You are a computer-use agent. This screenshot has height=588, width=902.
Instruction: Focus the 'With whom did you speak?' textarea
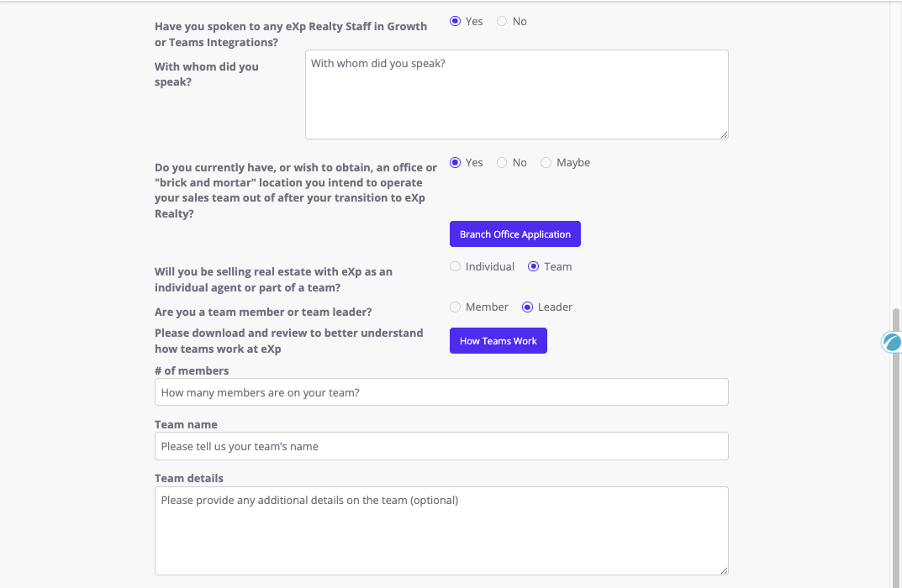[516, 94]
